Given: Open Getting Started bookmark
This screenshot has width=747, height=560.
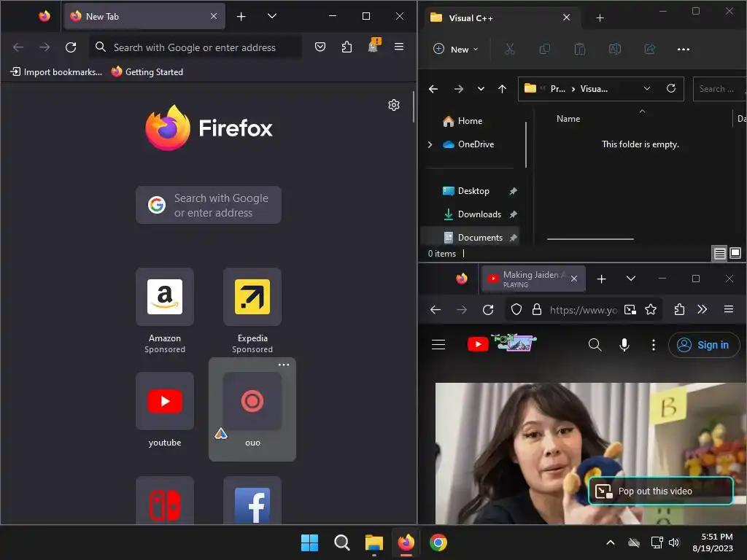Looking at the screenshot, I should (147, 72).
